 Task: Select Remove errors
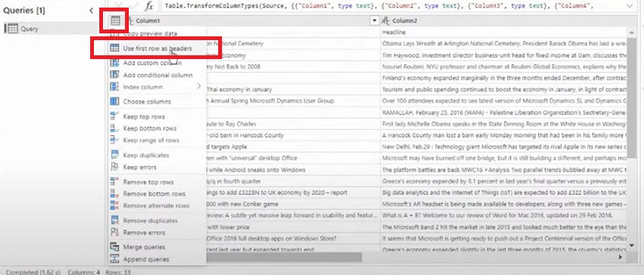click(144, 233)
